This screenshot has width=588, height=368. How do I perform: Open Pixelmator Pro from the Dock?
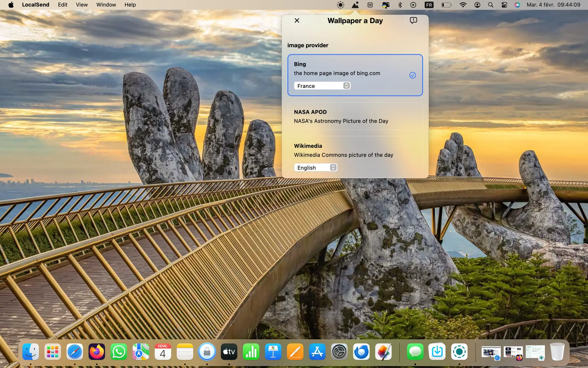pyautogui.click(x=383, y=351)
